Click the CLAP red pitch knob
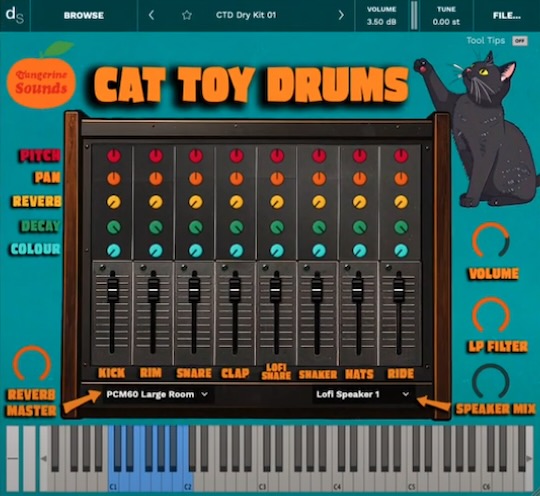 (x=237, y=156)
